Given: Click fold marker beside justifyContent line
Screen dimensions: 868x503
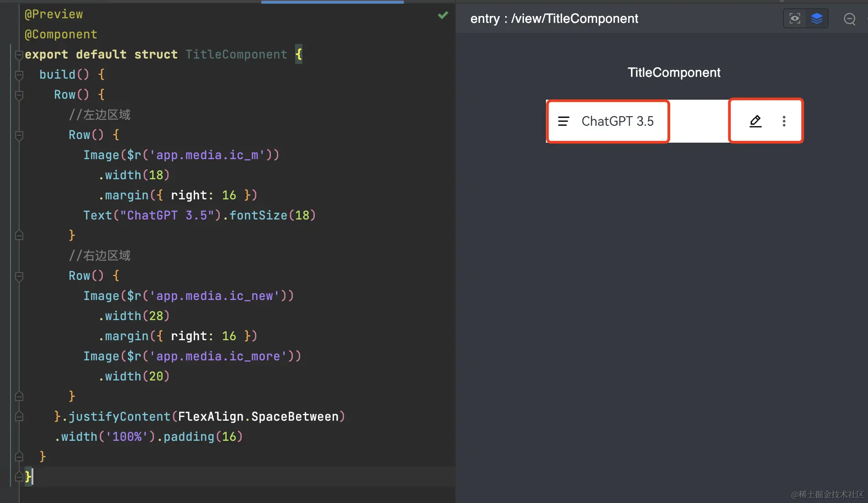Looking at the screenshot, I should (x=19, y=417).
